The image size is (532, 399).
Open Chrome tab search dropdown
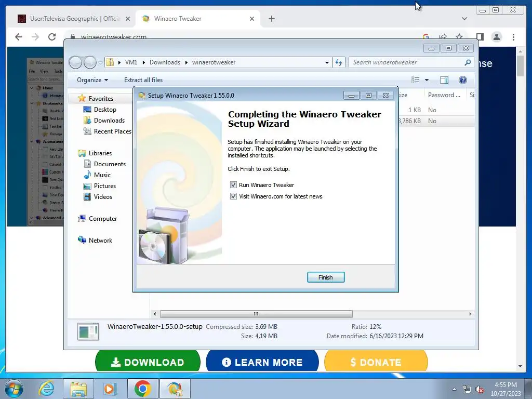(464, 19)
